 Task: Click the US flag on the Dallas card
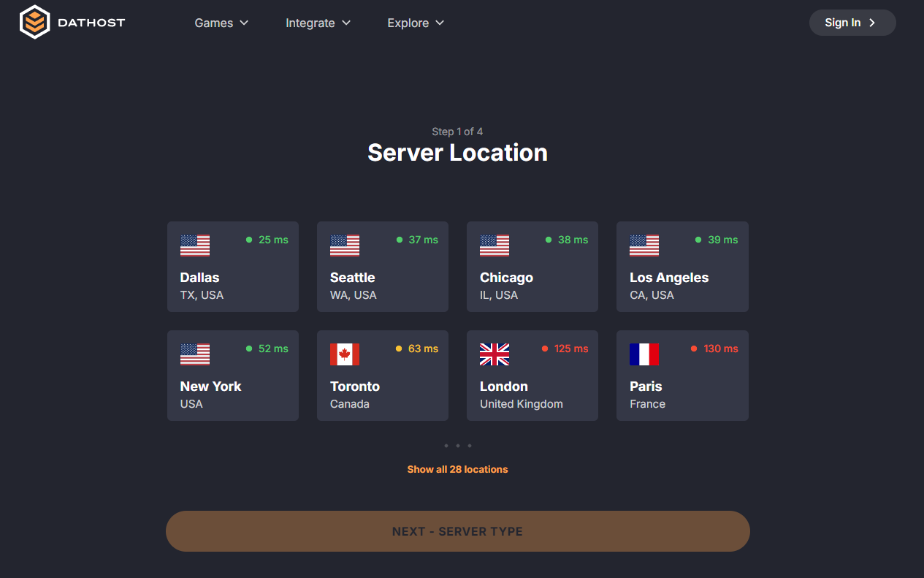click(195, 246)
